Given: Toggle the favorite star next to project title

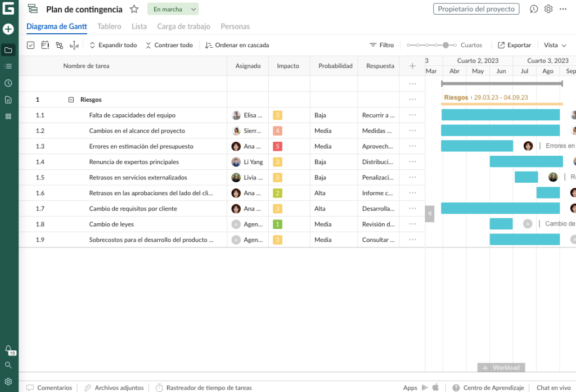Looking at the screenshot, I should click(134, 9).
